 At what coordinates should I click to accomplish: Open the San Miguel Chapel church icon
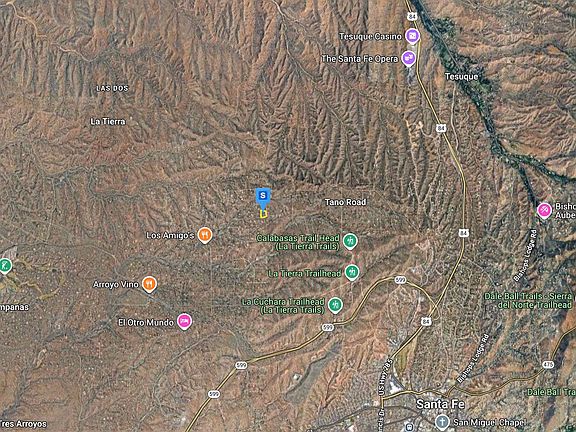pos(442,421)
